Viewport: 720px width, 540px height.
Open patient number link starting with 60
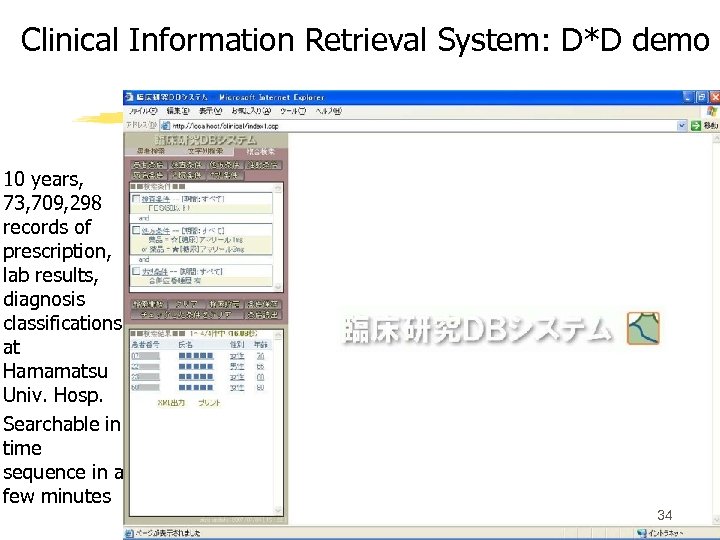(145, 388)
